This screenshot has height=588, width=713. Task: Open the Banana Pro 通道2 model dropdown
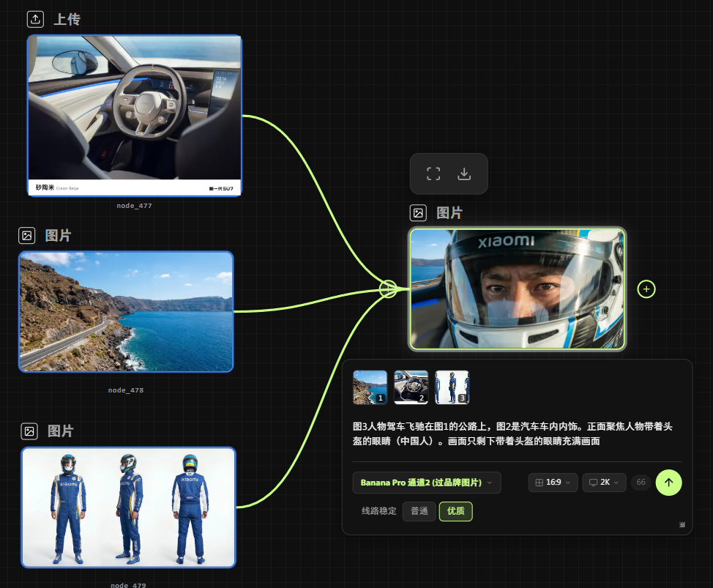click(427, 483)
